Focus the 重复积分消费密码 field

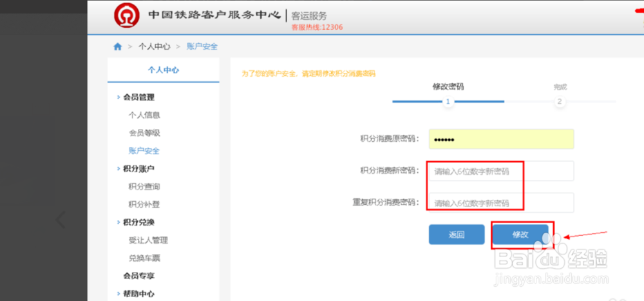[x=501, y=203]
